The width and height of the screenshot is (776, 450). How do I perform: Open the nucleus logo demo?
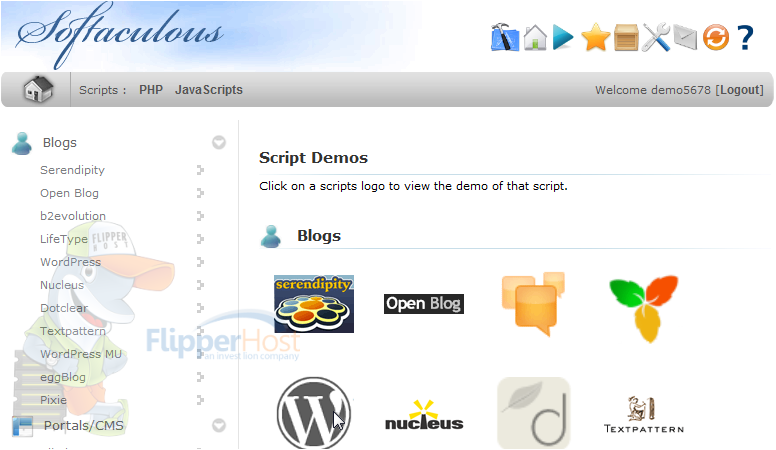click(x=424, y=415)
